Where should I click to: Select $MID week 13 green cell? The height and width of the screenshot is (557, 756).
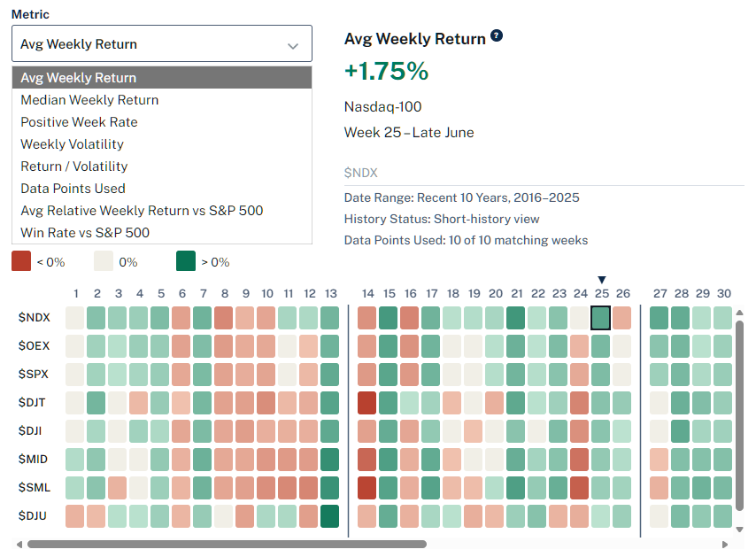click(x=330, y=460)
